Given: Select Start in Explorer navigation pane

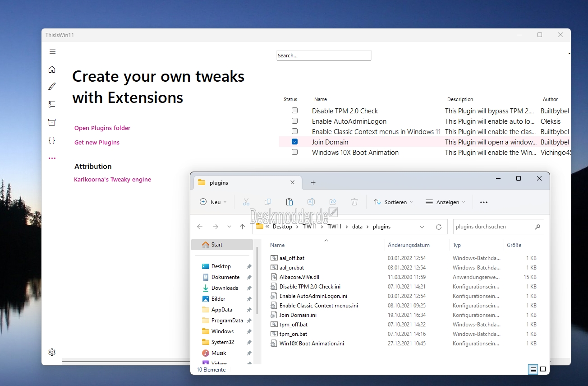Looking at the screenshot, I should (x=222, y=245).
